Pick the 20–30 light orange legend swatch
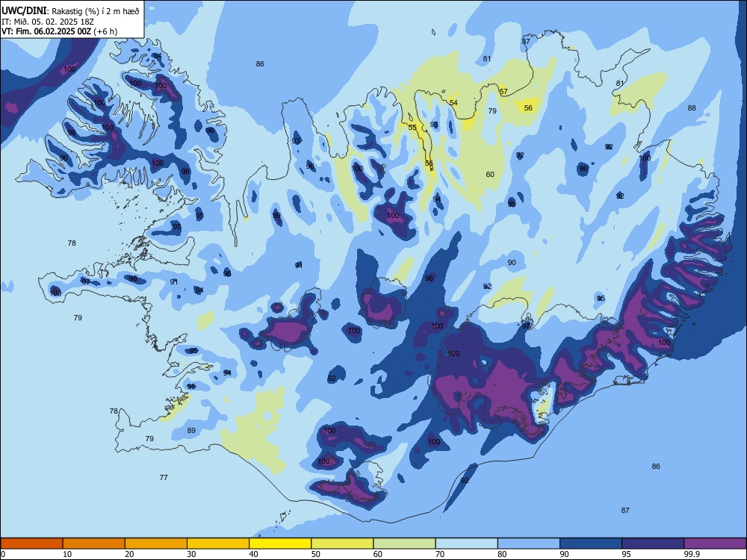The image size is (747, 560). click(x=156, y=544)
